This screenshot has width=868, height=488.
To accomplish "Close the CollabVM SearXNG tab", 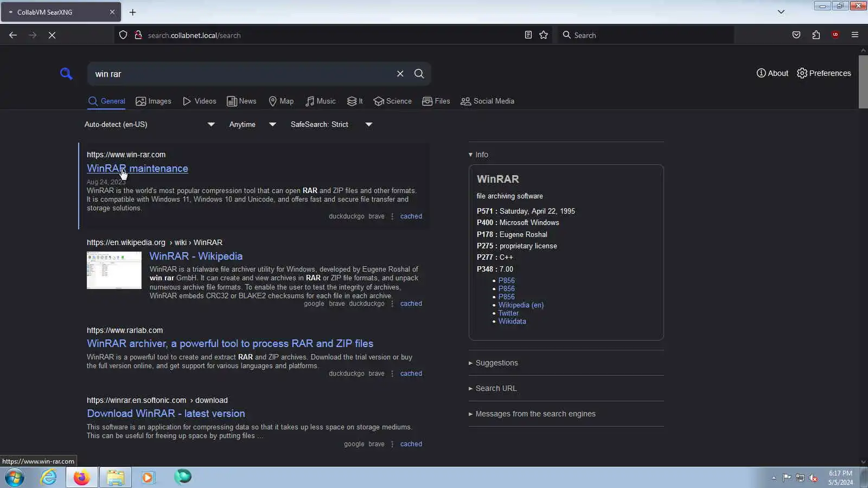I will [112, 12].
